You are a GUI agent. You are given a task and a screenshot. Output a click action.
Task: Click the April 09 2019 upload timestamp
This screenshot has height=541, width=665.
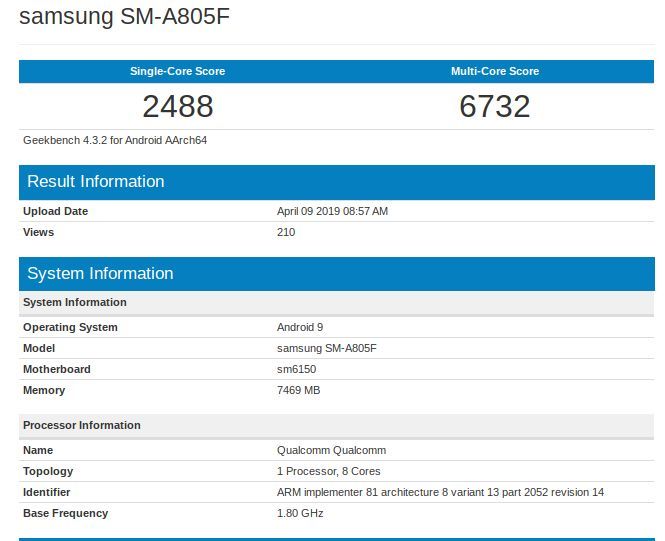332,211
